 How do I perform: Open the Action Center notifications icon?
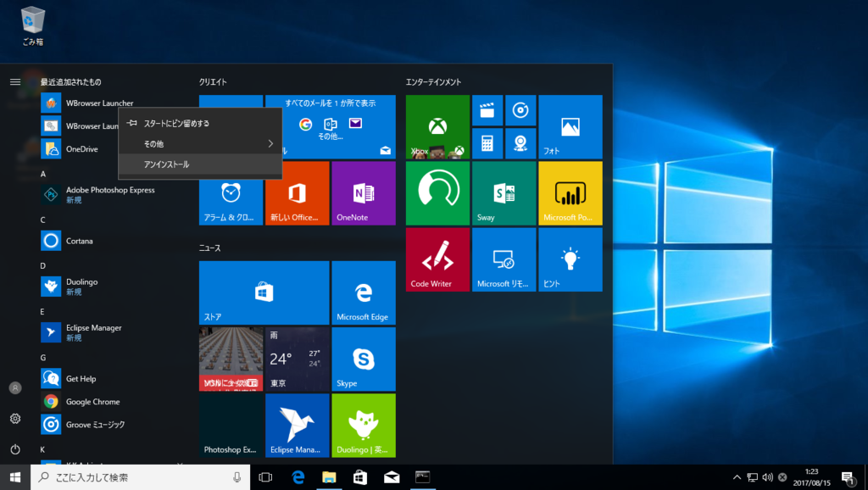click(x=848, y=477)
